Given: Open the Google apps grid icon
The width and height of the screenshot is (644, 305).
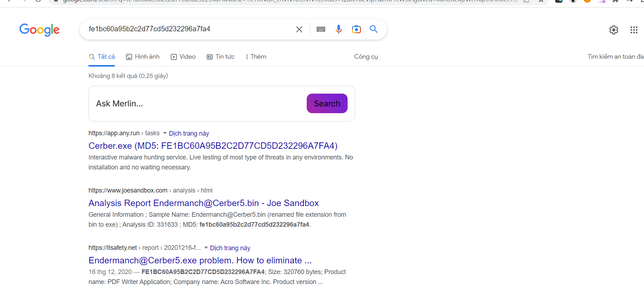Looking at the screenshot, I should (x=634, y=30).
